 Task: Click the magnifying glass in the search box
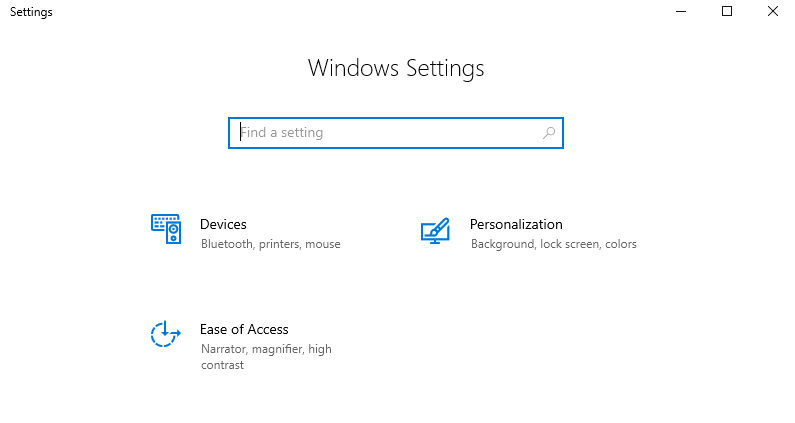[549, 133]
